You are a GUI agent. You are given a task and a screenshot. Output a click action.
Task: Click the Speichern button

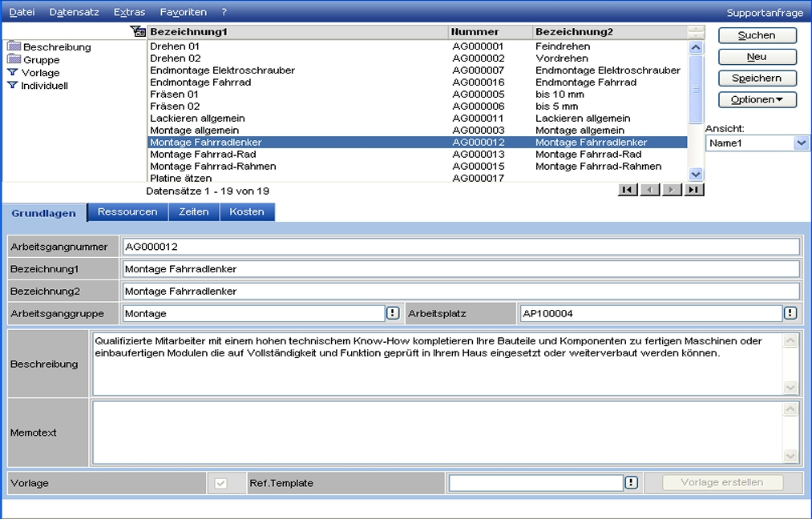757,78
